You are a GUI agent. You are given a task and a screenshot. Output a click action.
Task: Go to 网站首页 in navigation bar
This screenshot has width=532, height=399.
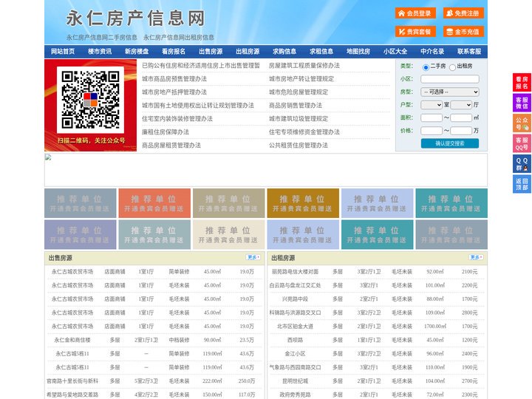63,52
